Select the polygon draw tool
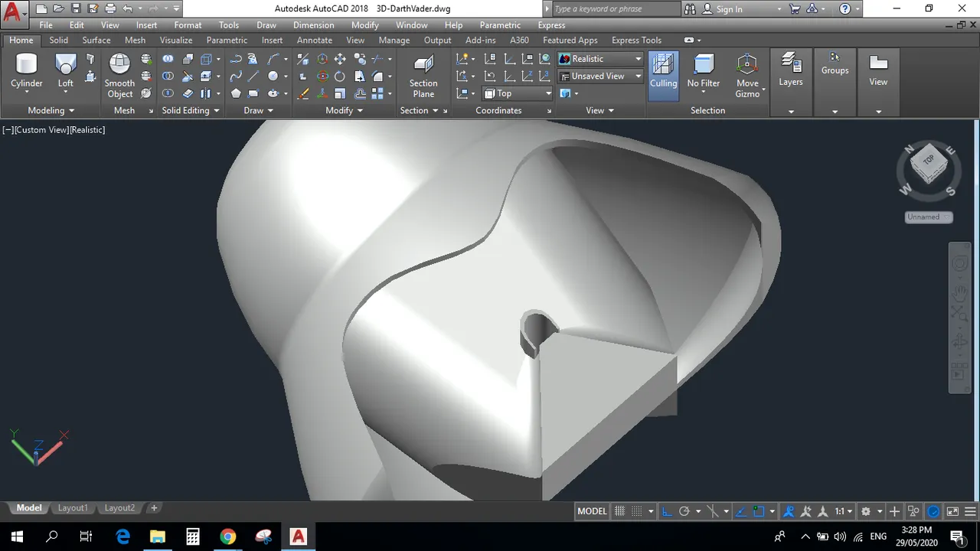The image size is (980, 551). point(236,93)
